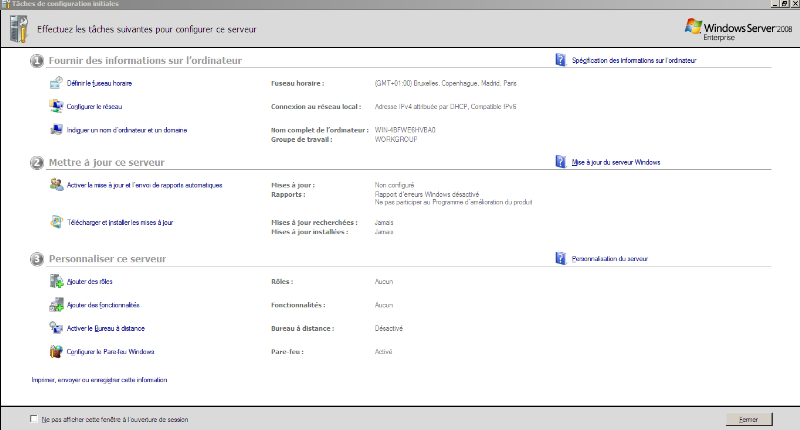Click the automatic updates activation icon
Viewport: 800px width, 430px height.
pos(56,185)
